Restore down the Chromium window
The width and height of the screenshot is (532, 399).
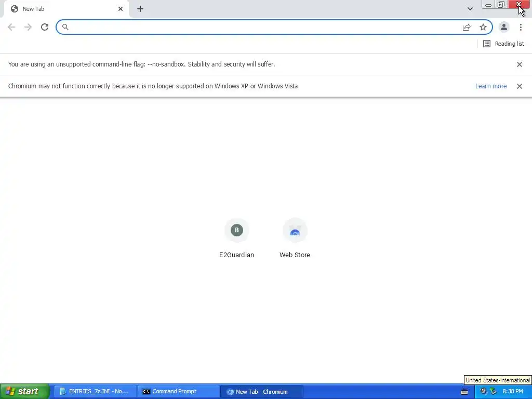tap(501, 5)
